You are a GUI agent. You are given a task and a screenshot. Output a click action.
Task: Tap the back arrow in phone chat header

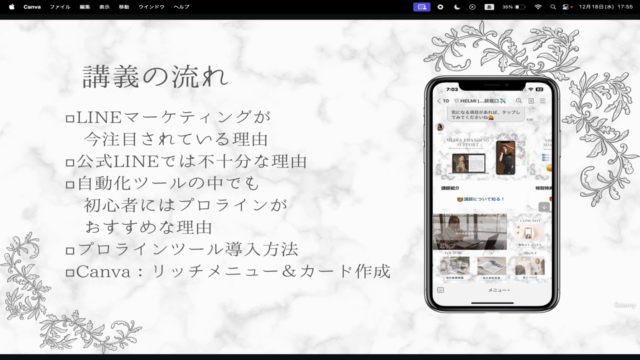[x=439, y=101]
